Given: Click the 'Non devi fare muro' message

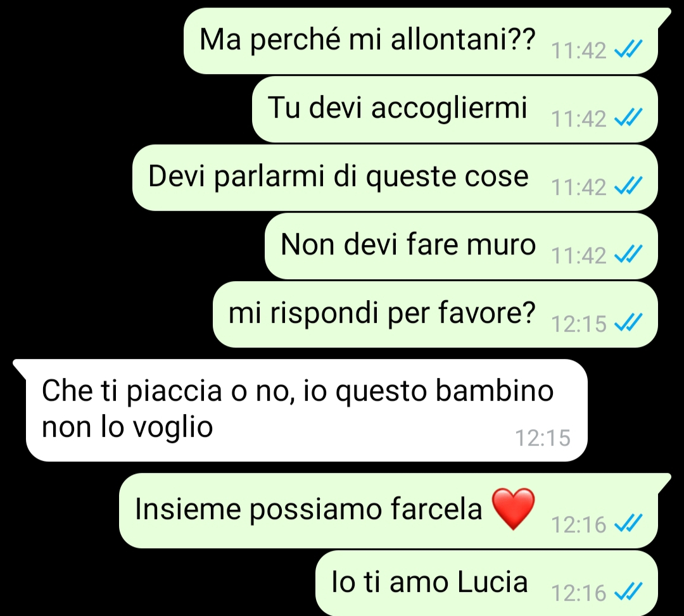Looking at the screenshot, I should [461, 246].
